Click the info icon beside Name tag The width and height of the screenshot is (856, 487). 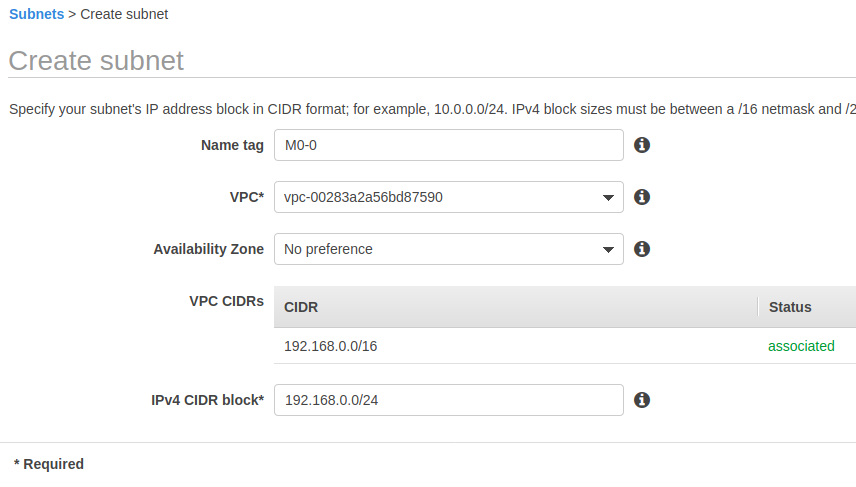pos(643,145)
